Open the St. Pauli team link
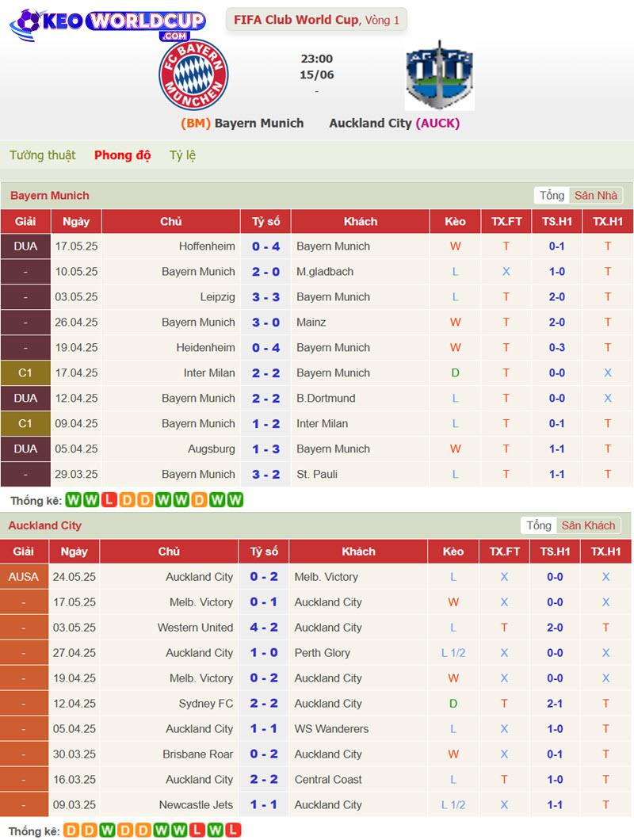634x840 pixels. [x=317, y=474]
